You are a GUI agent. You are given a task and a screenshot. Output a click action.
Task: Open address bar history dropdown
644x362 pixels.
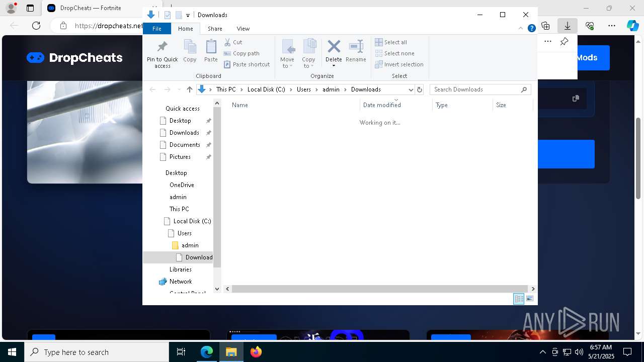(411, 89)
